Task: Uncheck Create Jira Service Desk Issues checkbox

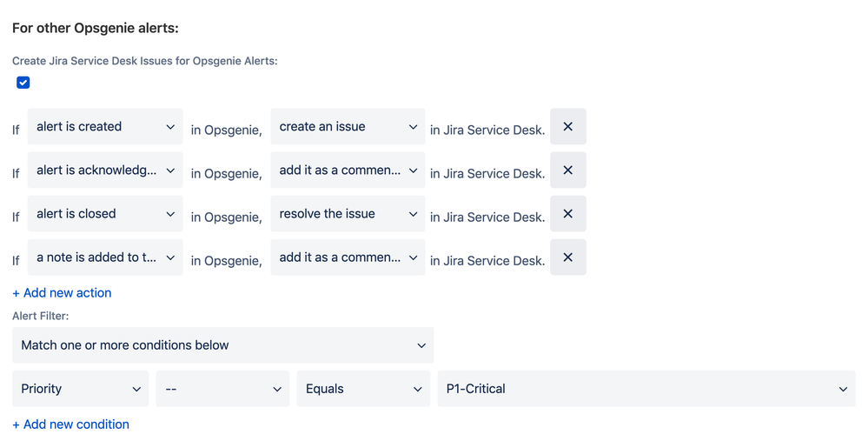Action: pos(23,83)
